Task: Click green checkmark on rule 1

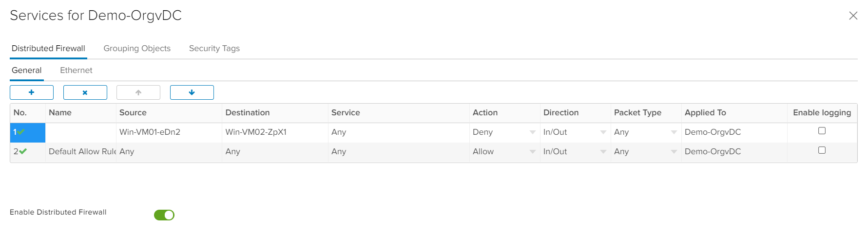Action: [x=21, y=132]
